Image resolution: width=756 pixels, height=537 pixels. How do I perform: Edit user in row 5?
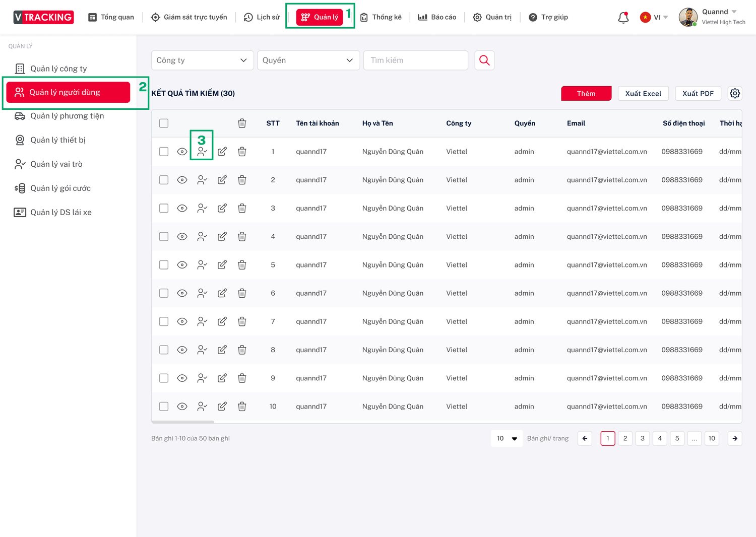click(222, 264)
